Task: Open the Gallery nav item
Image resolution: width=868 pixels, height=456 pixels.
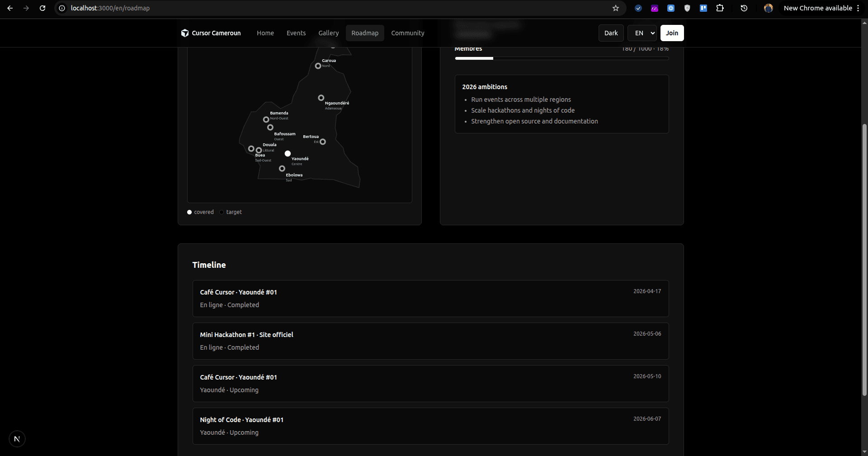Action: click(329, 33)
